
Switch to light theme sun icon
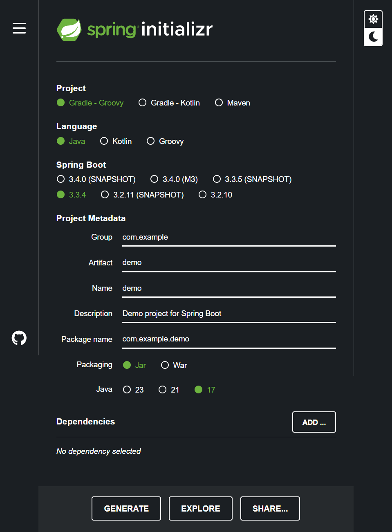[373, 19]
